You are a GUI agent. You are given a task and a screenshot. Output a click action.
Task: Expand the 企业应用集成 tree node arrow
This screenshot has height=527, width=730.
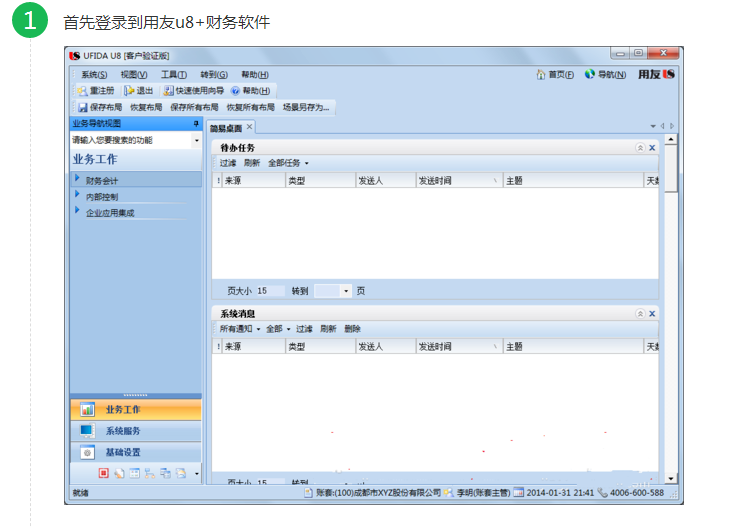click(x=77, y=209)
